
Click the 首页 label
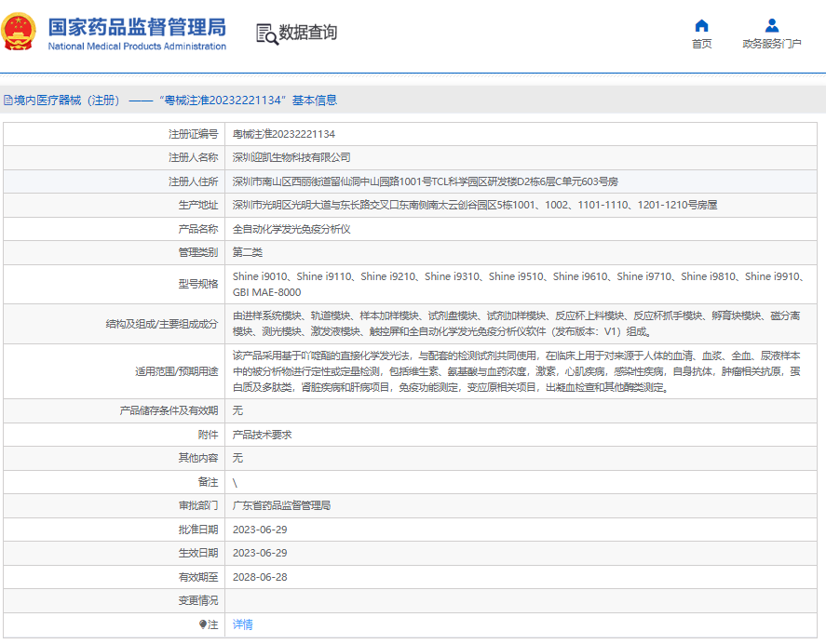click(701, 44)
